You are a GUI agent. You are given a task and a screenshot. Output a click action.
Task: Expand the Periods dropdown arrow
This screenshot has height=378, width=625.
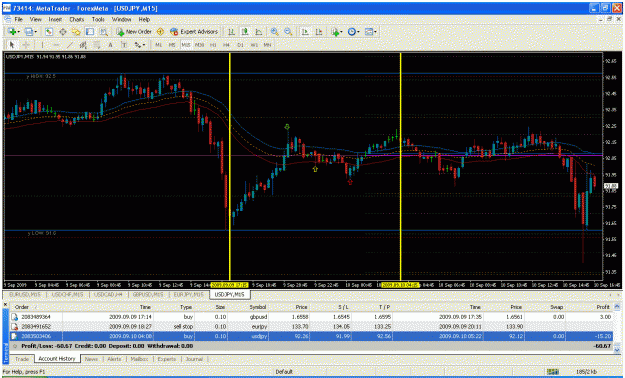(x=358, y=32)
